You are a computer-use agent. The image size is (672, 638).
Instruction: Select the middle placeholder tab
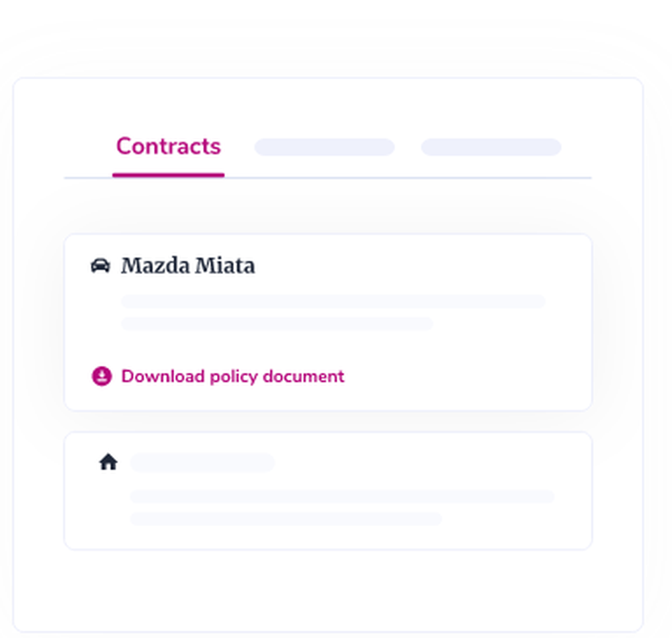tap(324, 147)
